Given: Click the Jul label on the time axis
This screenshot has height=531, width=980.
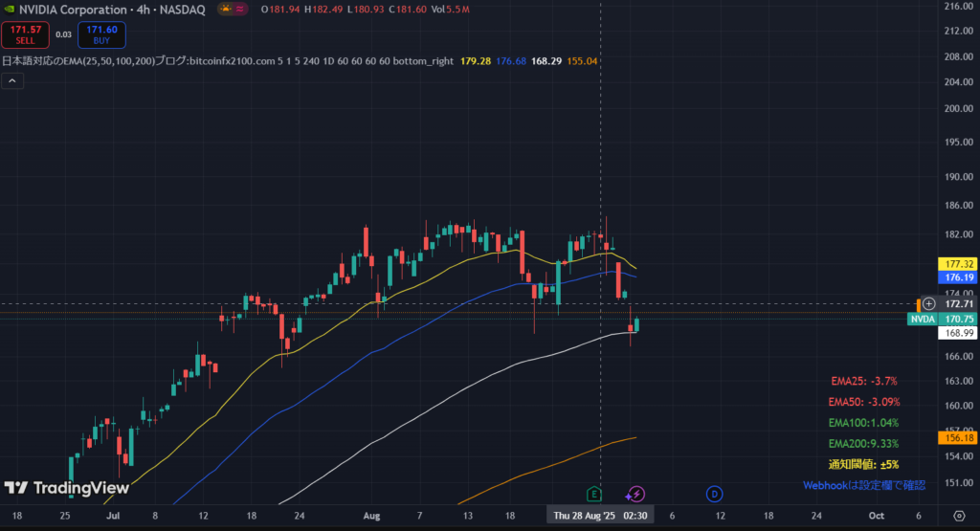Looking at the screenshot, I should click(113, 516).
